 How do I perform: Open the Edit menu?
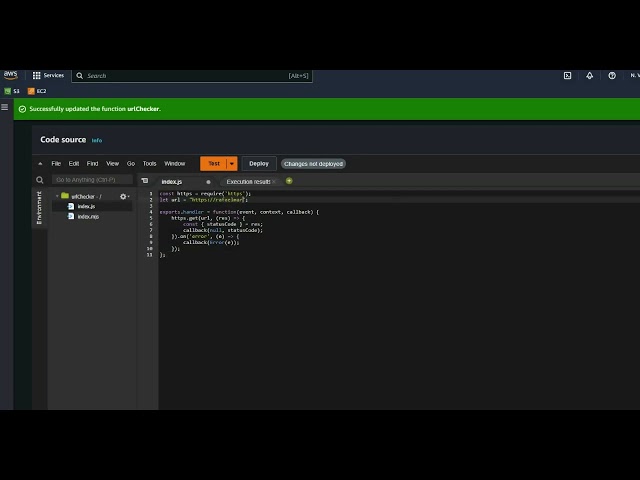74,164
